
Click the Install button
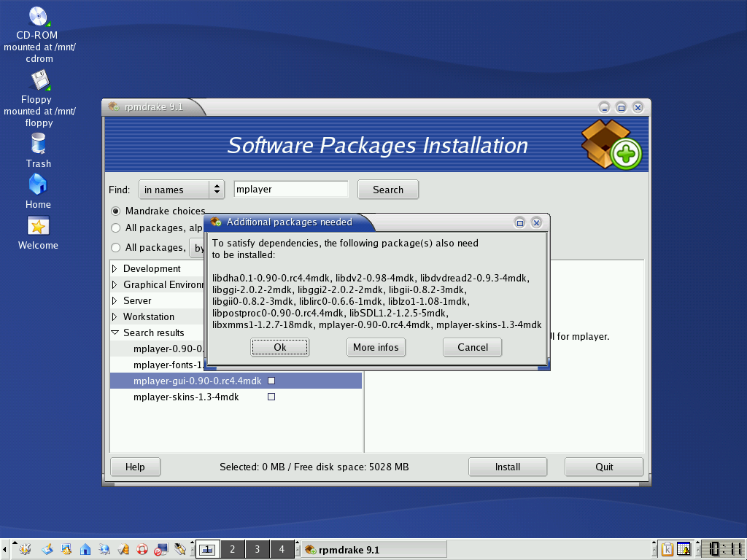pyautogui.click(x=508, y=467)
